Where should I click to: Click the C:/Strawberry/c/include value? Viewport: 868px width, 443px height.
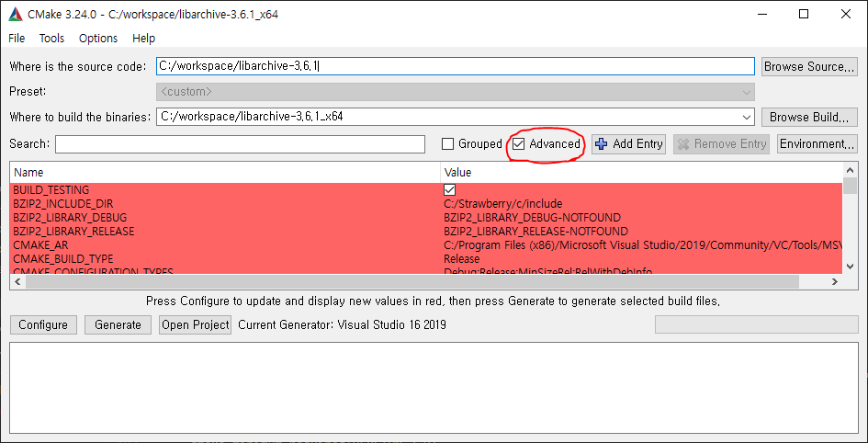[x=503, y=204]
